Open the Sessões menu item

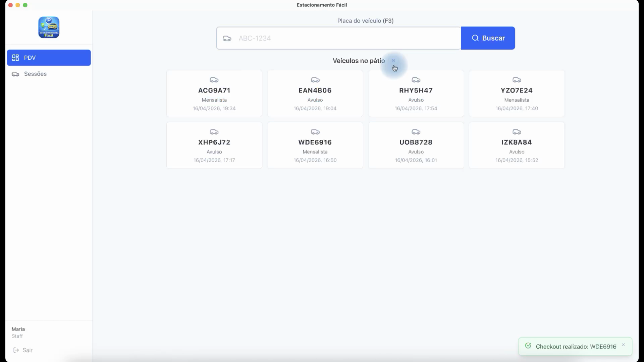[49, 74]
